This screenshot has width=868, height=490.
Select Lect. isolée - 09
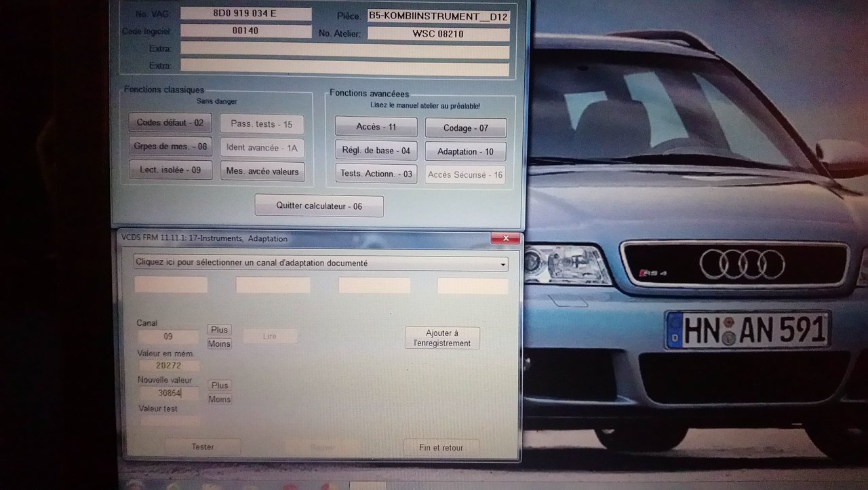170,170
